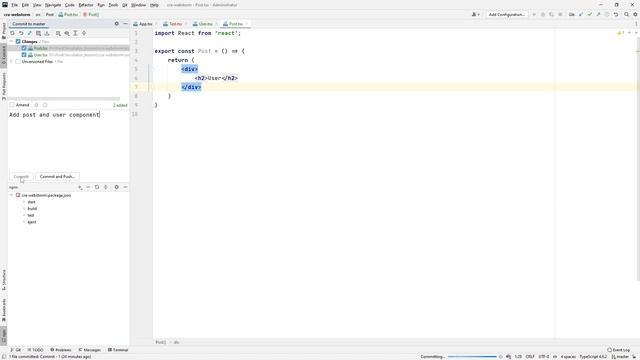640x360 pixels.
Task: Open Commit panel settings gear
Action: pos(117,24)
